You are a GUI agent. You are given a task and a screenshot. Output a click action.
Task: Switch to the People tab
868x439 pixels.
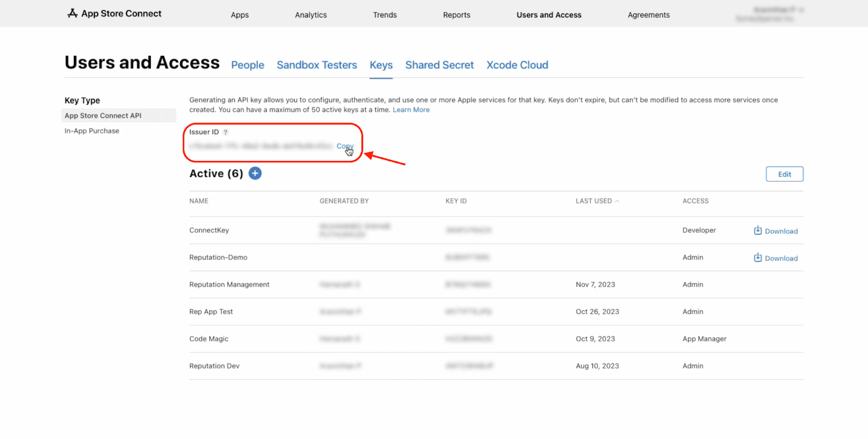pyautogui.click(x=247, y=65)
